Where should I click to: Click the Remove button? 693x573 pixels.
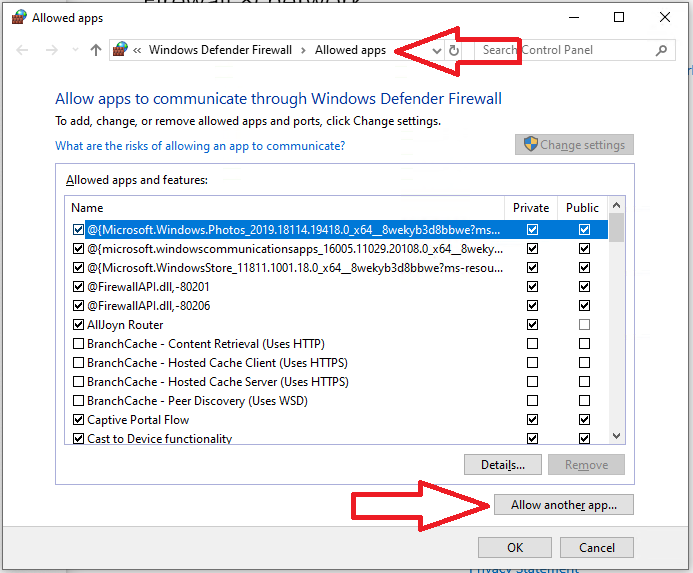(586, 465)
